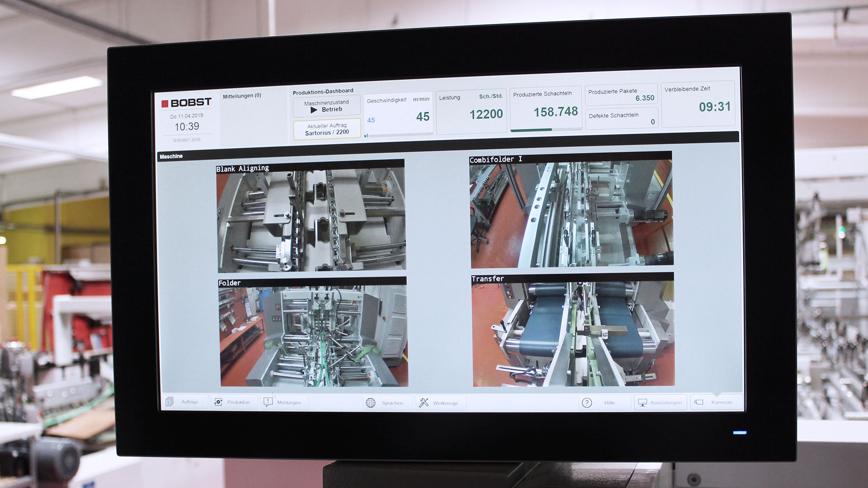Click the 158.748 produced boxes count
Viewport: 868px width, 488px height.
pos(556,112)
